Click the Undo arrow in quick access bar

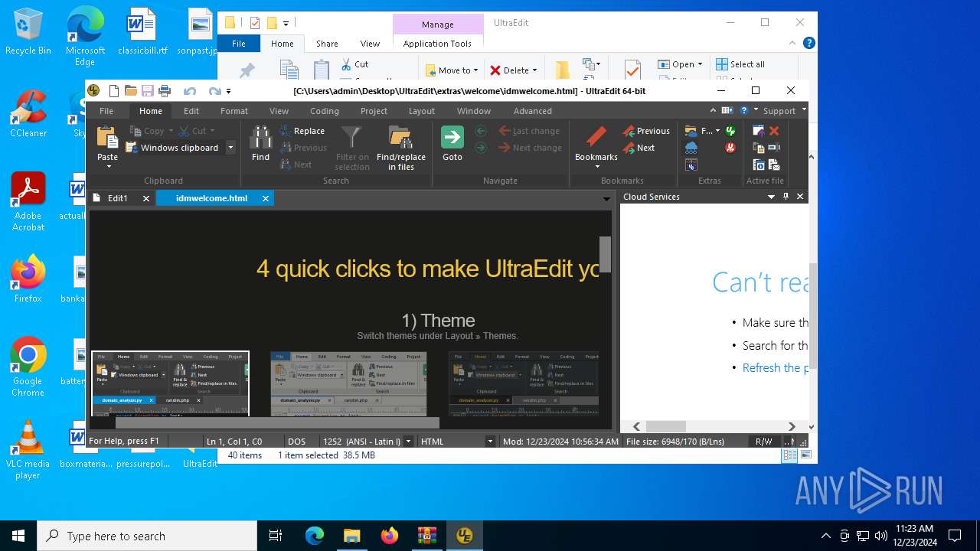[x=189, y=91]
